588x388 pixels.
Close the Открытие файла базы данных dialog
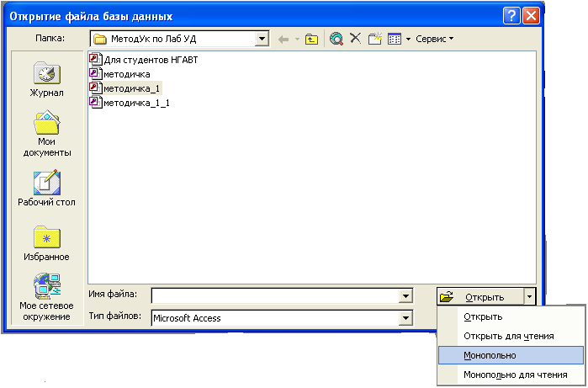pos(531,16)
